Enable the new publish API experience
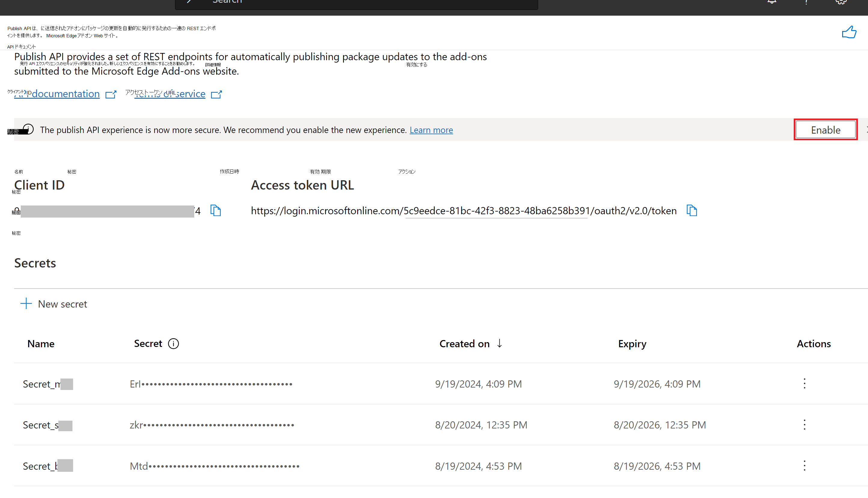Screen dimensions: 868x498 pos(826,129)
